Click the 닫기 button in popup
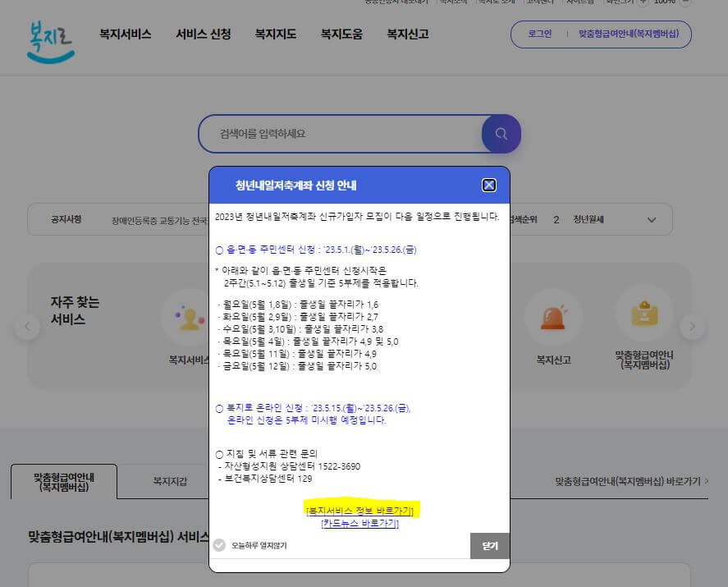Image resolution: width=728 pixels, height=587 pixels. (490, 546)
